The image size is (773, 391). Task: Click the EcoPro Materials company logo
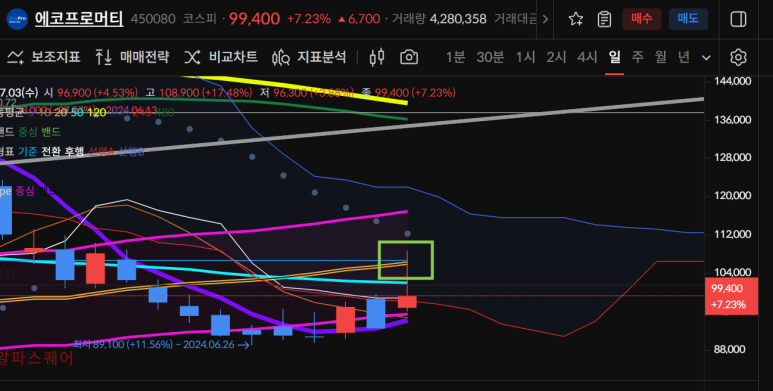point(17,19)
